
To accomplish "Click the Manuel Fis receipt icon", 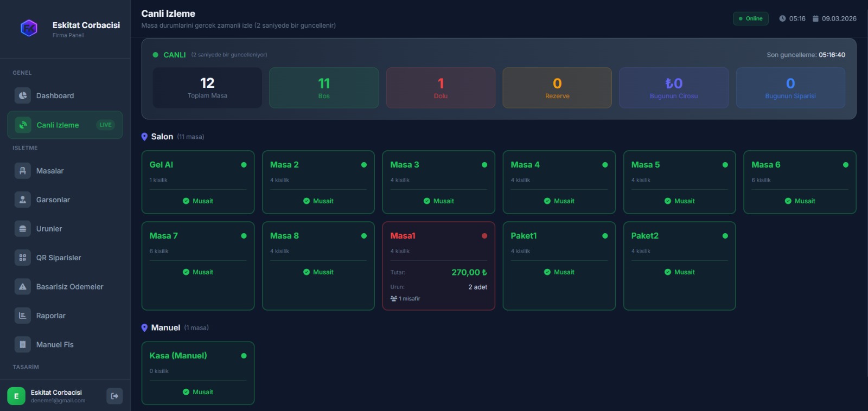I will coord(23,344).
